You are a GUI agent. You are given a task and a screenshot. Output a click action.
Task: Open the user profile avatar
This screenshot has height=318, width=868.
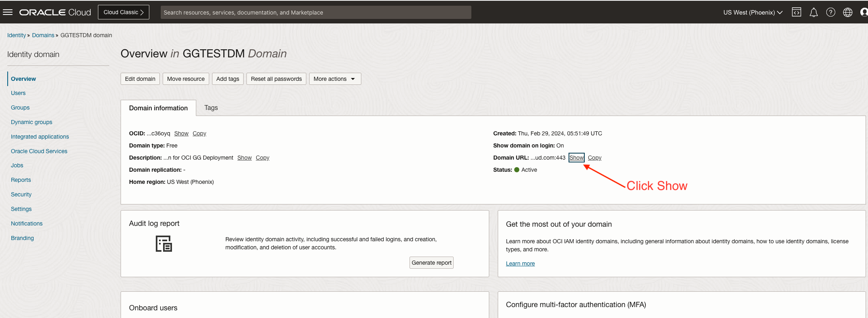(864, 12)
